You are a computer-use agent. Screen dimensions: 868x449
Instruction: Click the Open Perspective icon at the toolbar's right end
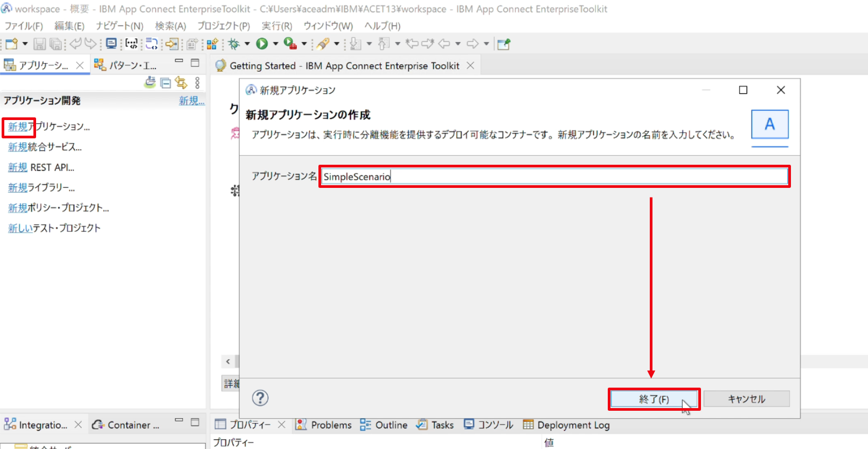coord(504,44)
